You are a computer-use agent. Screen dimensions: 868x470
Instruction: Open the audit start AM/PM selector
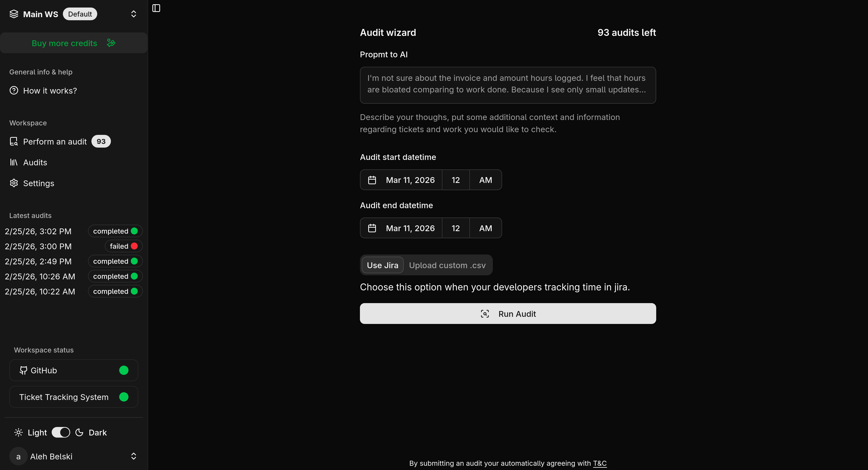coord(485,180)
